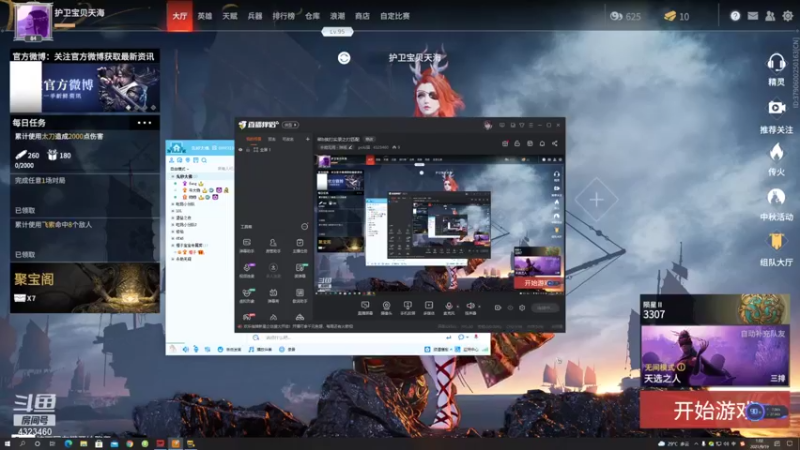Click the refresh icon beside player name
Image resolution: width=800 pixels, height=450 pixels.
pyautogui.click(x=344, y=58)
